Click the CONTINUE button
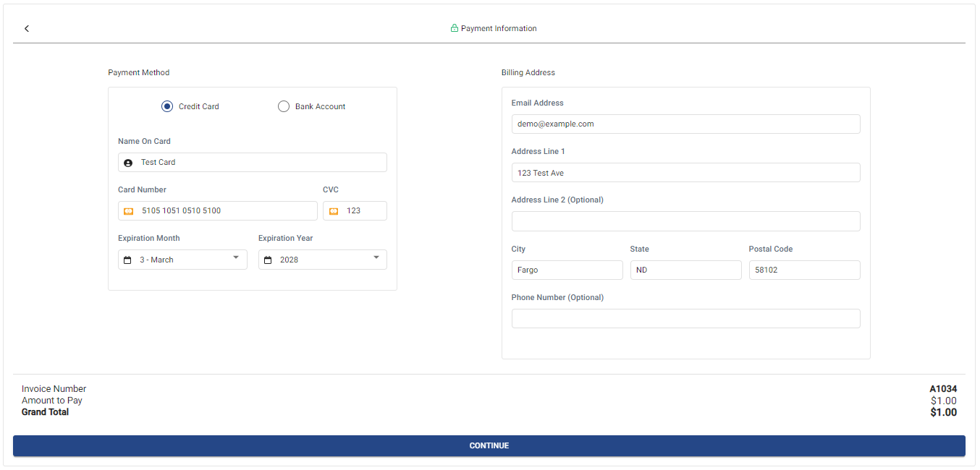 (x=489, y=445)
